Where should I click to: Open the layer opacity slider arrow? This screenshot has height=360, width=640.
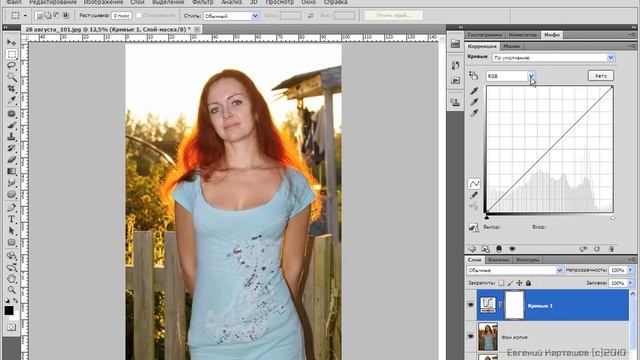[631, 270]
